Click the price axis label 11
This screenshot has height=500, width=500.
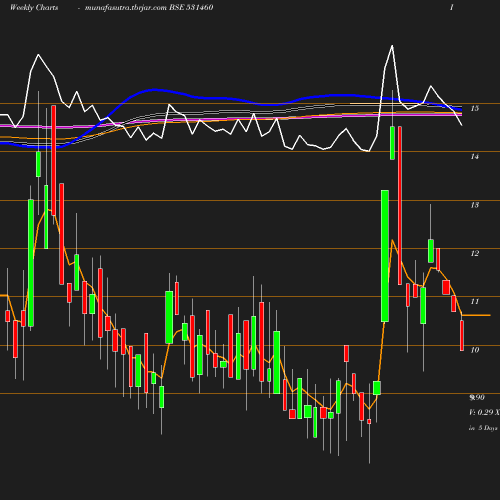point(475,302)
